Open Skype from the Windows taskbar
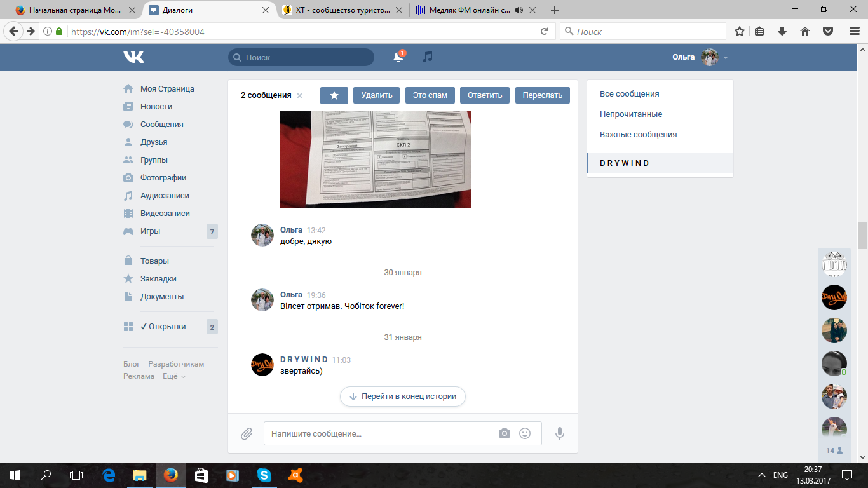The height and width of the screenshot is (488, 868). coord(264,475)
